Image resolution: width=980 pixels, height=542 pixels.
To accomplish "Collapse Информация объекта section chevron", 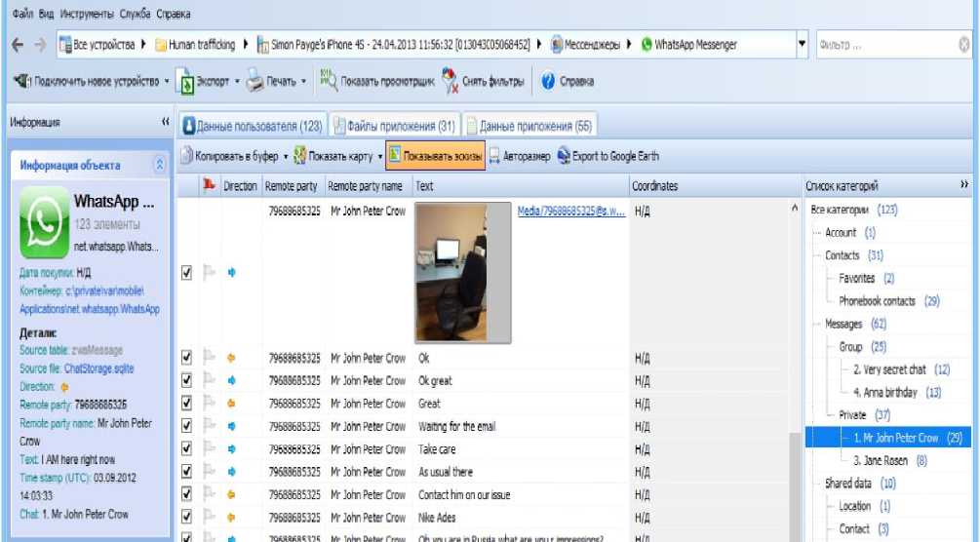I will 159,165.
